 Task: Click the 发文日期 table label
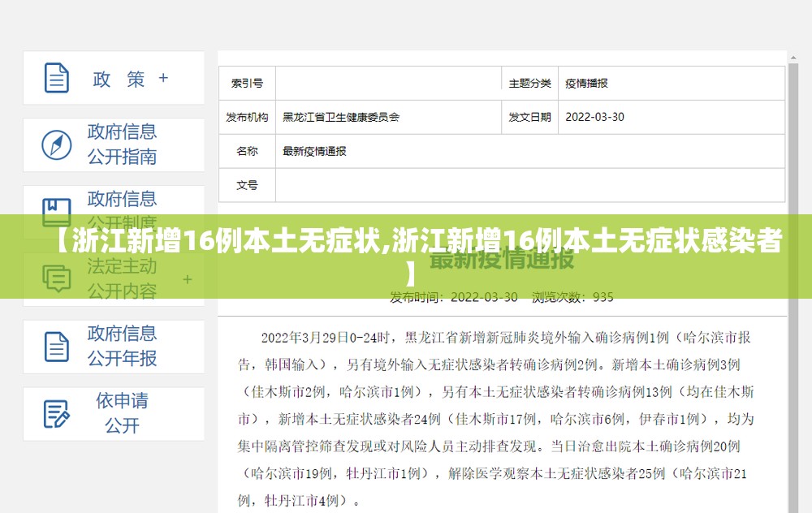[529, 118]
